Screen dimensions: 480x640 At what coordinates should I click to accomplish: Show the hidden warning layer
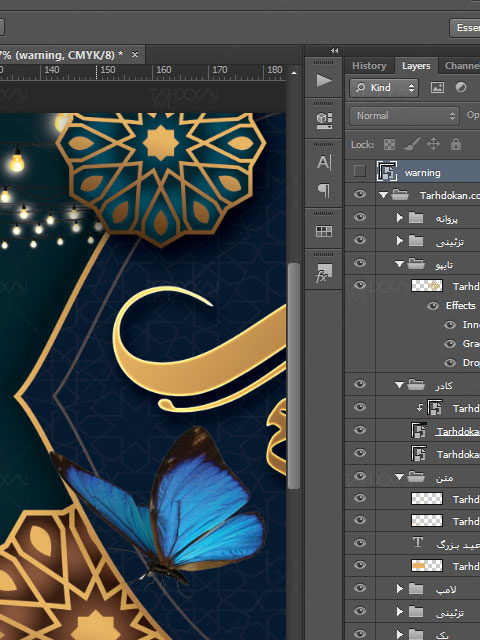click(360, 171)
